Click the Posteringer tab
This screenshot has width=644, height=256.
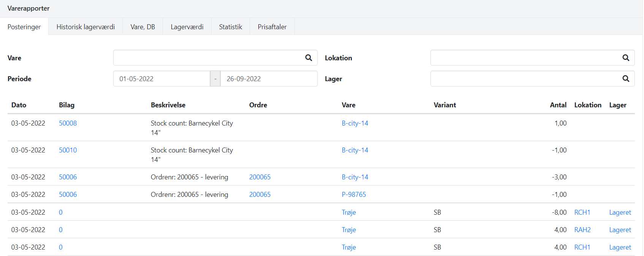coord(24,27)
